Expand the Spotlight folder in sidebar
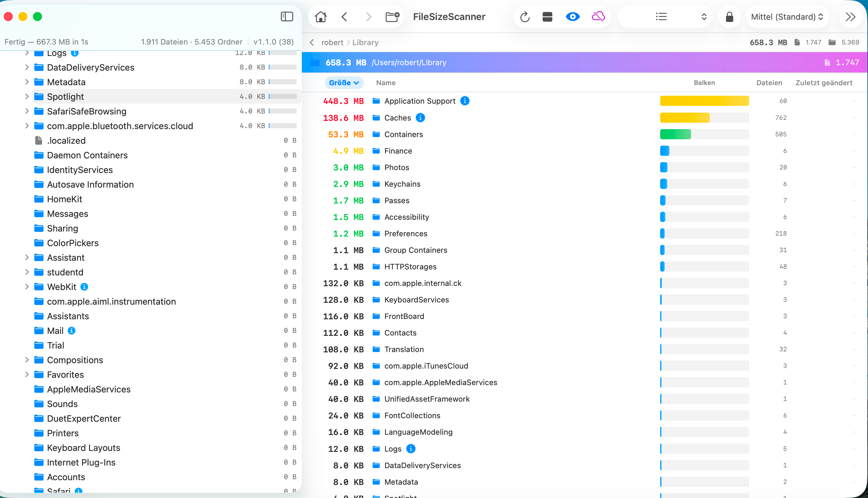 tap(27, 97)
